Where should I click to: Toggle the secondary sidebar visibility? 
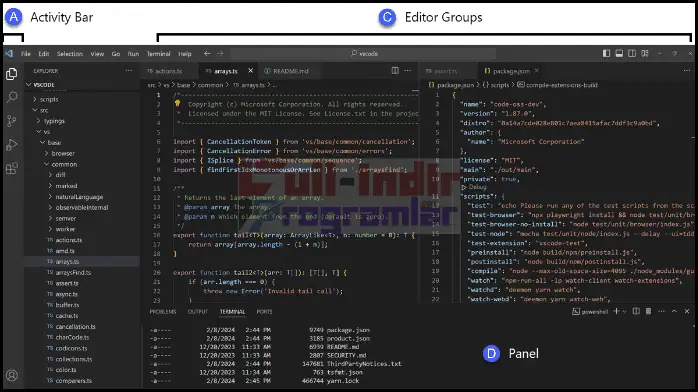pyautogui.click(x=632, y=53)
